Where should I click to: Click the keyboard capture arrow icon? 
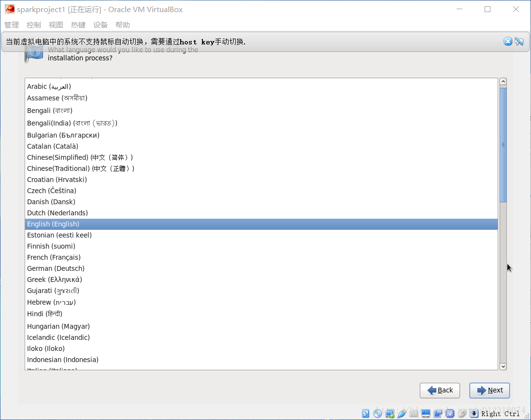point(474,413)
